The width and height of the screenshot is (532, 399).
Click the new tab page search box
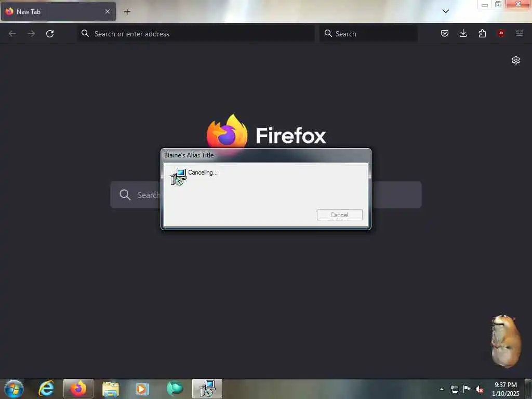[265, 195]
